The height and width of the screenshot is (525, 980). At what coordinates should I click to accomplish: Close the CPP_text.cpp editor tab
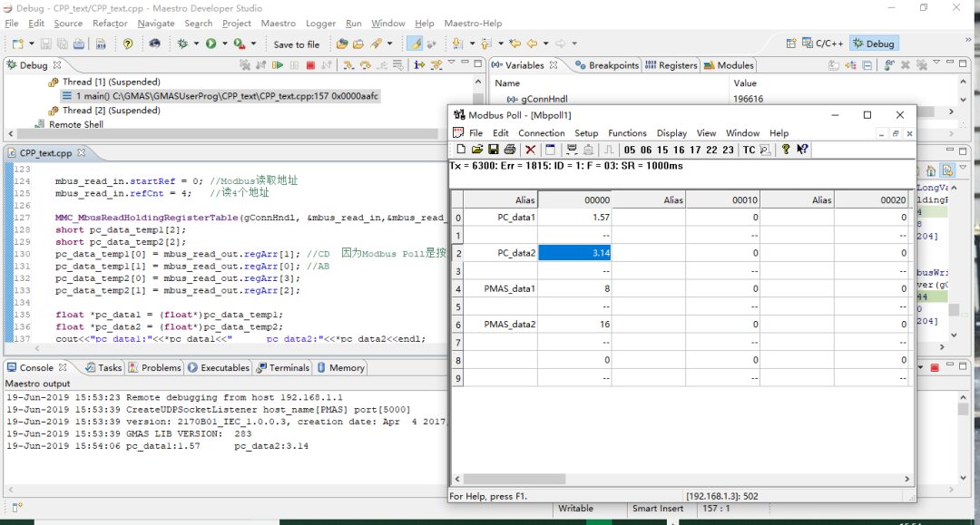click(x=82, y=152)
